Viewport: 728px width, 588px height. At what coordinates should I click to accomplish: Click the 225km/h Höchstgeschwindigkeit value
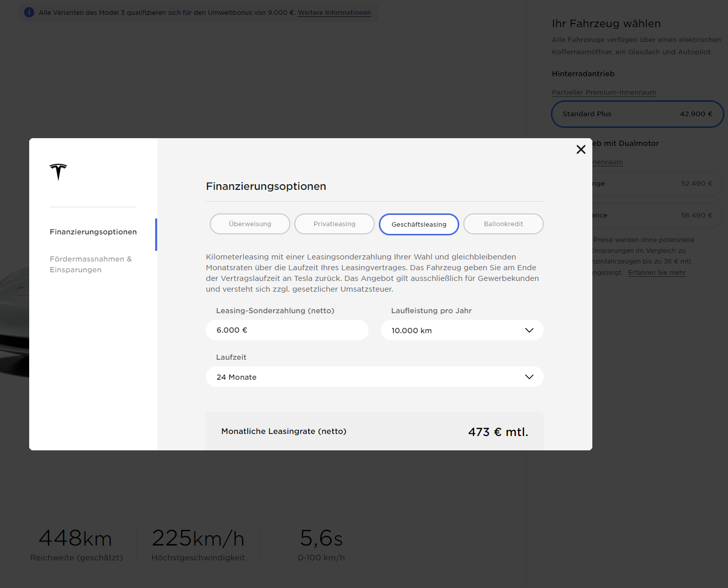(x=198, y=538)
